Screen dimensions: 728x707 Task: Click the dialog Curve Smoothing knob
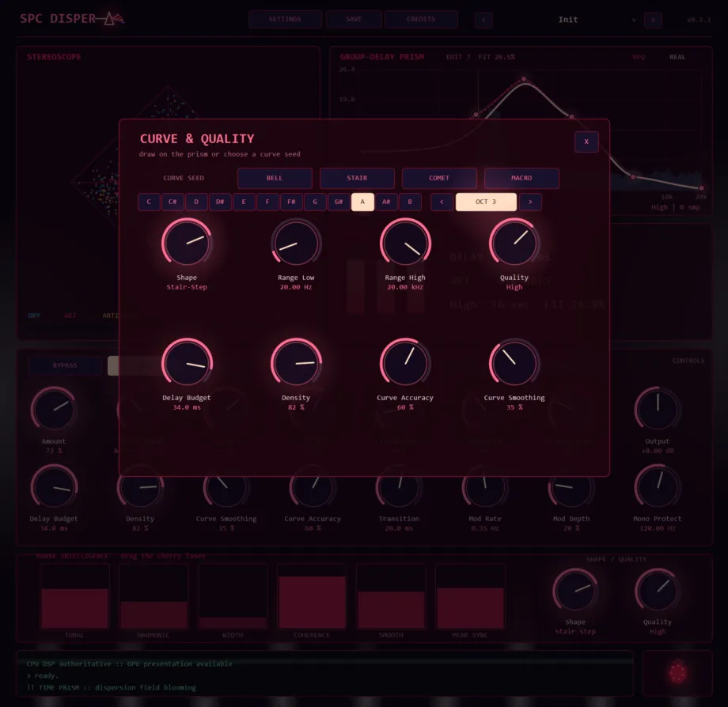point(514,363)
